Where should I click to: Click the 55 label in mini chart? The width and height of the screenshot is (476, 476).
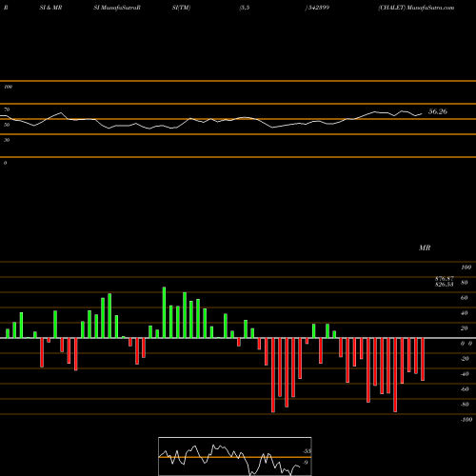click(307, 451)
